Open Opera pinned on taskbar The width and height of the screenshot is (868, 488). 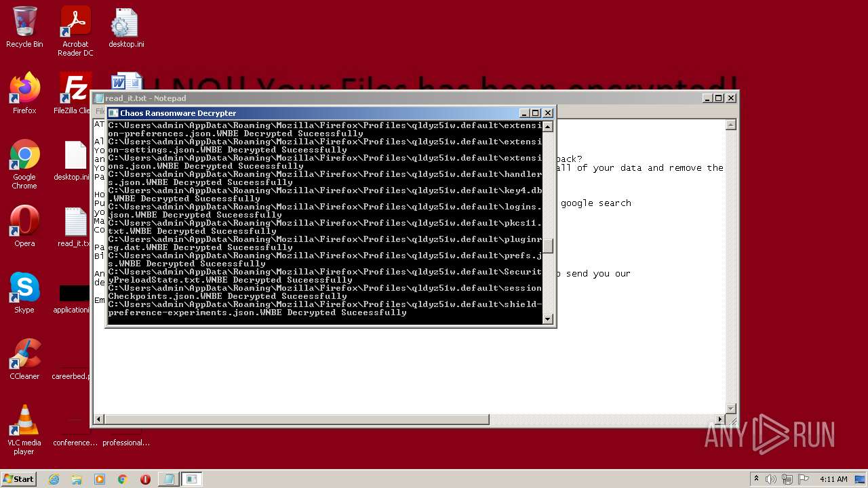pyautogui.click(x=145, y=479)
